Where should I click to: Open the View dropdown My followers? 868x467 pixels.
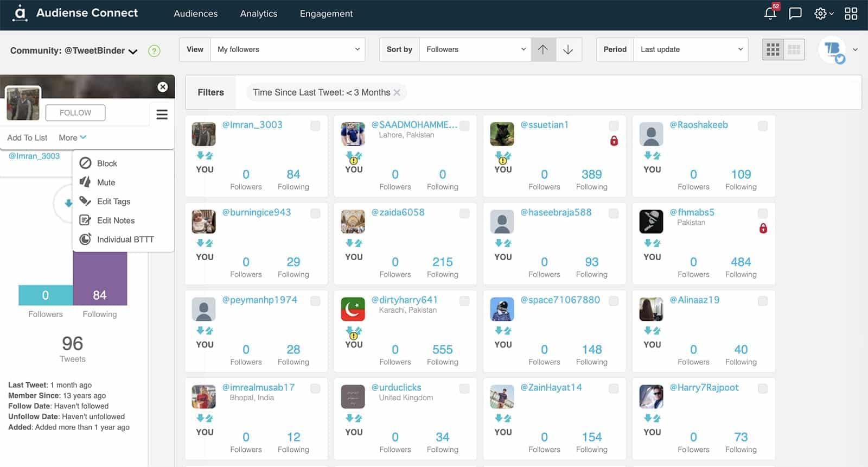[x=288, y=49]
